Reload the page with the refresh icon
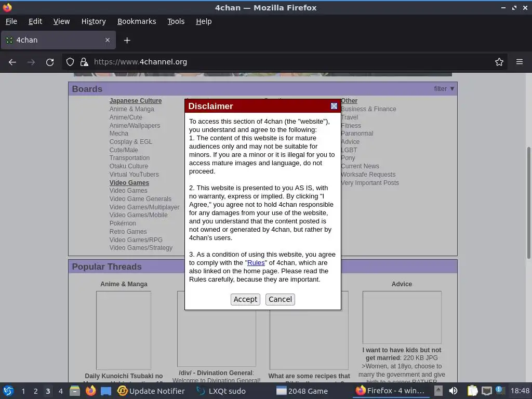The height and width of the screenshot is (399, 532). pos(50,62)
